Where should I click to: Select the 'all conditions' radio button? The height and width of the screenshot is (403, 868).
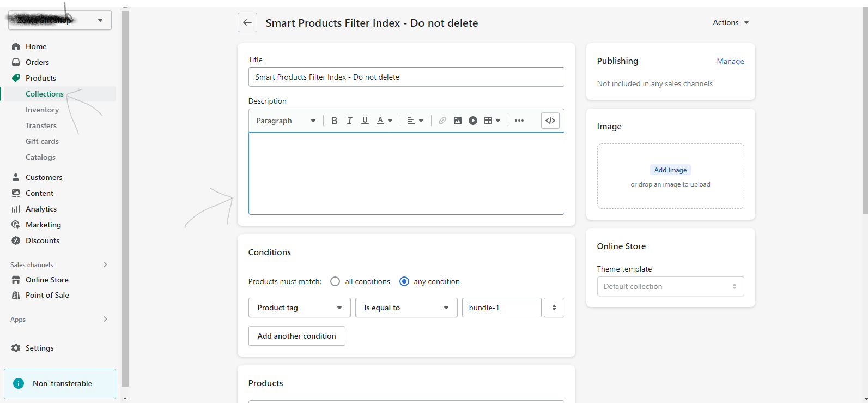click(x=335, y=281)
